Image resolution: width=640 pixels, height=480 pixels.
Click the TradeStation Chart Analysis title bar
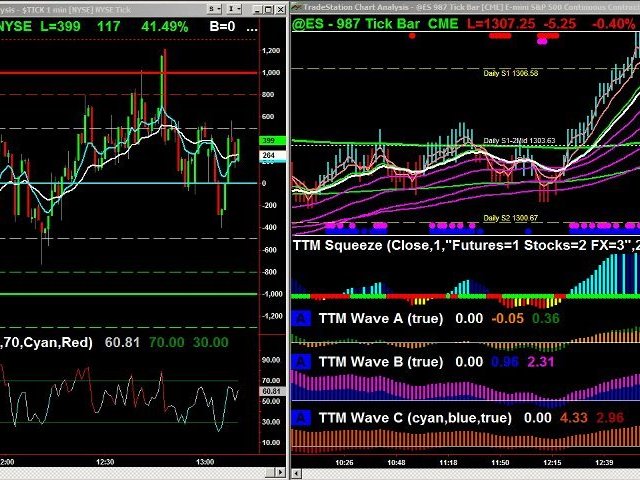click(x=465, y=7)
